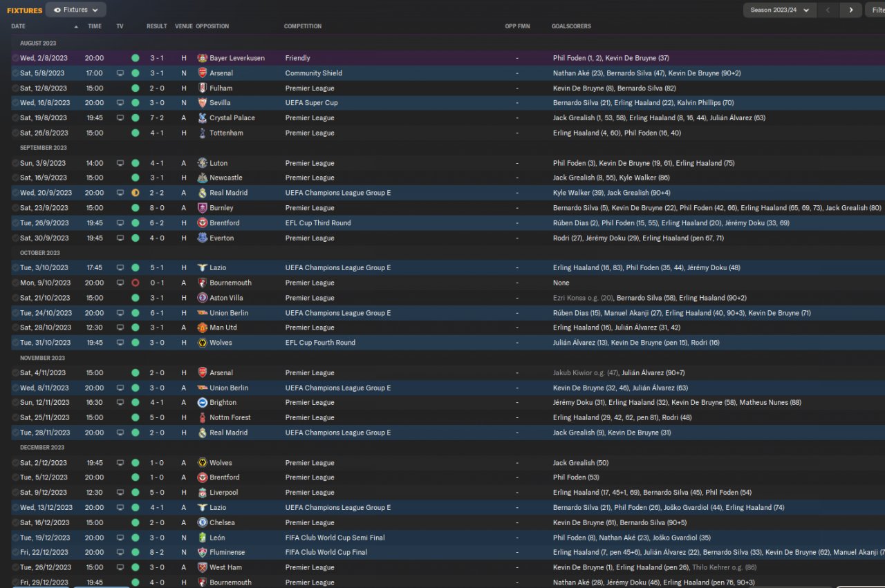Click the sort arrow next to the DATE header
The height and width of the screenshot is (588, 885).
click(x=76, y=26)
